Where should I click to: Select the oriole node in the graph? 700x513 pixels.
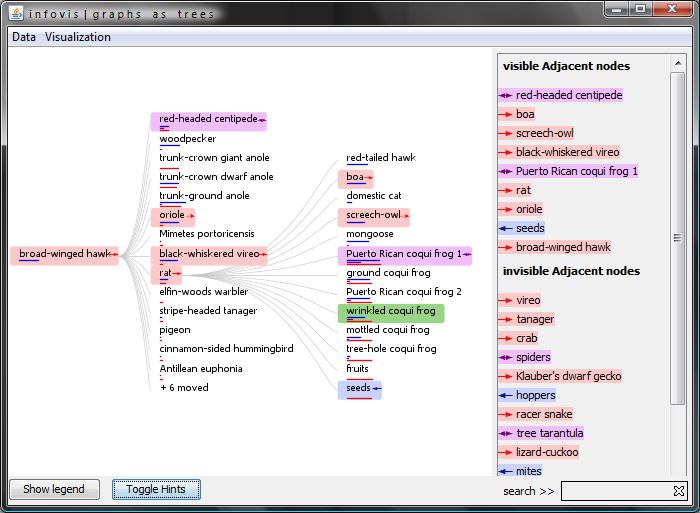[x=173, y=217]
